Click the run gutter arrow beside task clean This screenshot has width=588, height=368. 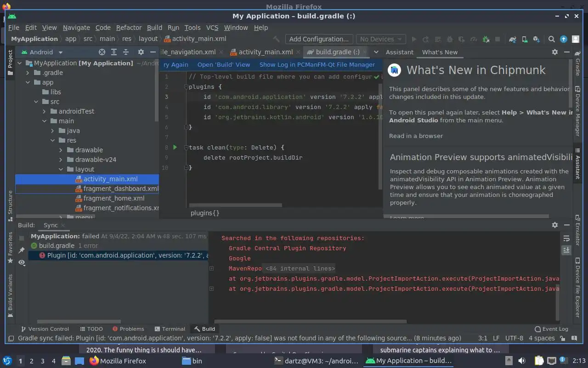tap(175, 147)
